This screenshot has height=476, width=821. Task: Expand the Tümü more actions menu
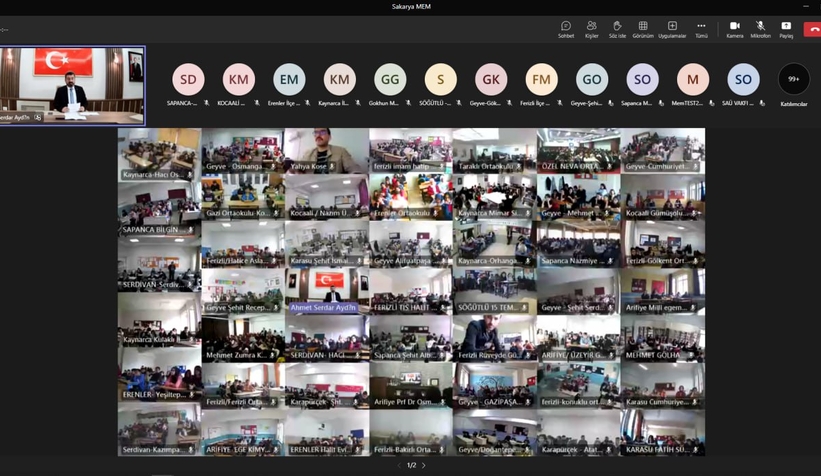click(701, 28)
